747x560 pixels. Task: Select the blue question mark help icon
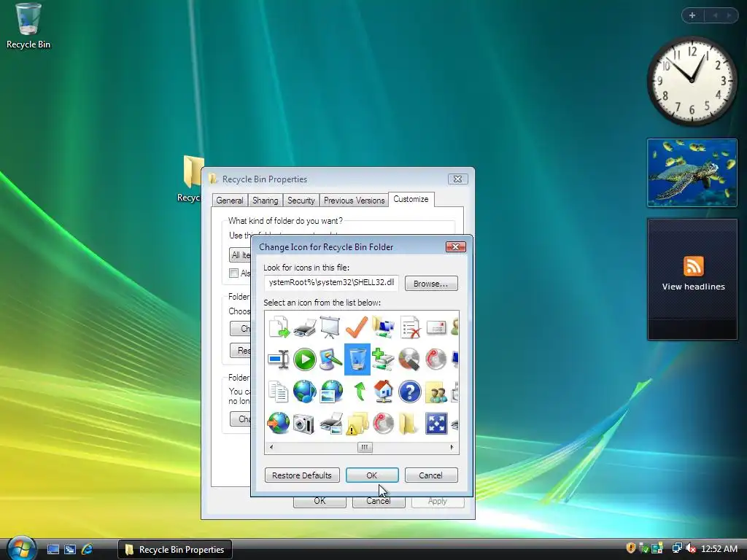[409, 392]
